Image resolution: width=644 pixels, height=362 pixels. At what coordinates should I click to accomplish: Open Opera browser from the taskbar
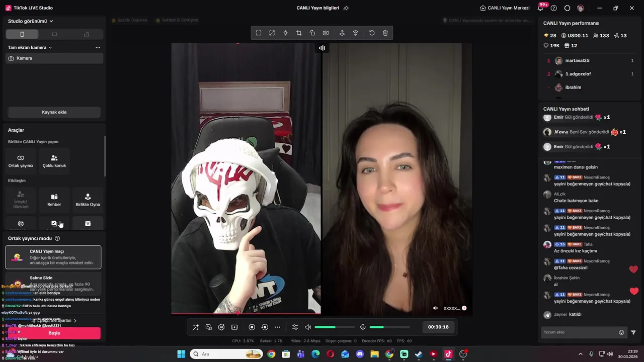(x=330, y=354)
